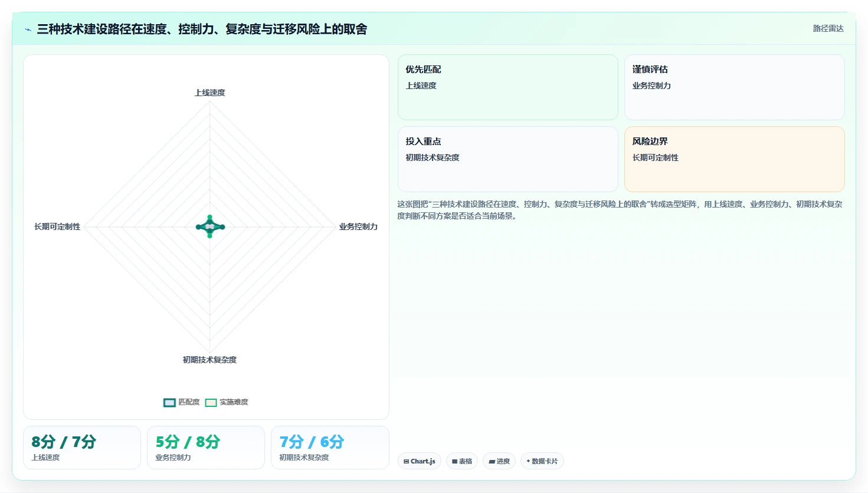Click the page title 三种技术建设路径
The image size is (868, 493).
point(202,29)
